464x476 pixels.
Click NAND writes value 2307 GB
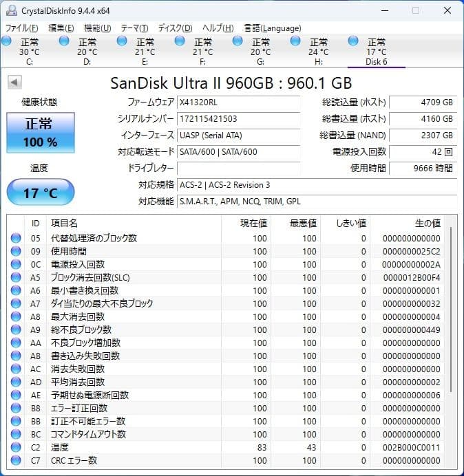tap(423, 135)
